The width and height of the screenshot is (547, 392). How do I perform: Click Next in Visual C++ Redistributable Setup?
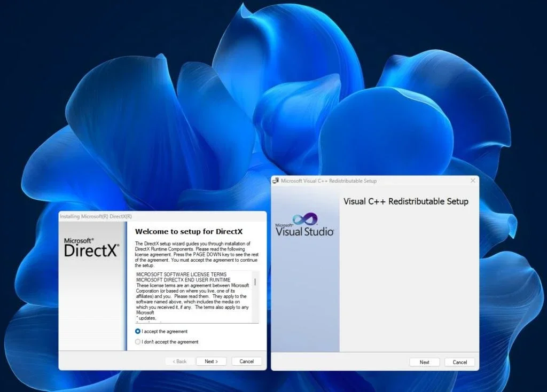tap(425, 362)
